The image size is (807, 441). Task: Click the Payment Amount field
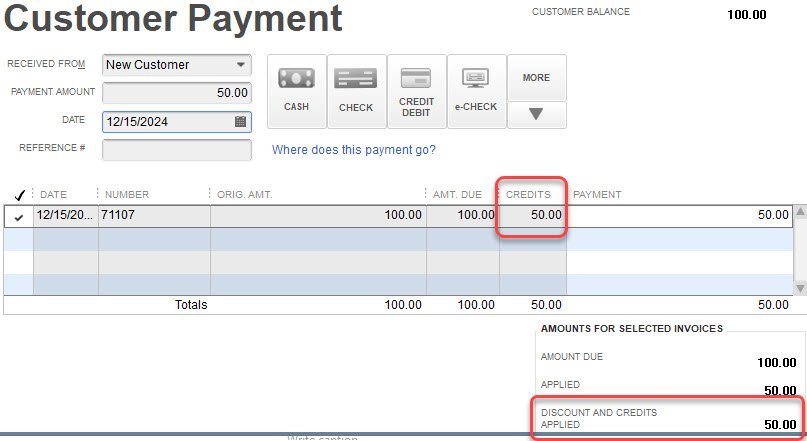[176, 92]
